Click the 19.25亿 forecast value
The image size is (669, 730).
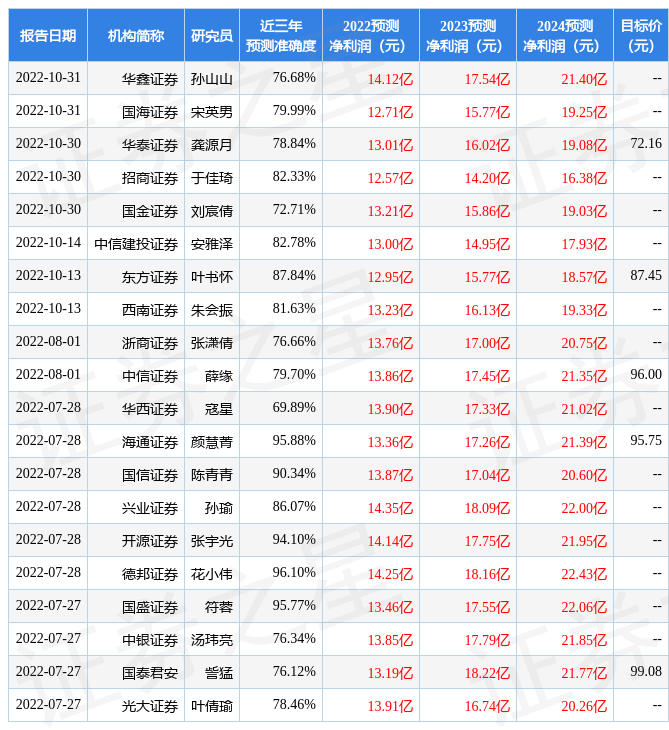pos(584,112)
